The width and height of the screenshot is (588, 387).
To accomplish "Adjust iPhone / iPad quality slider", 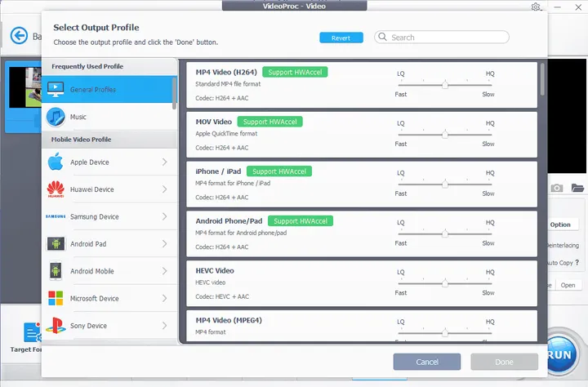I will [x=445, y=185].
